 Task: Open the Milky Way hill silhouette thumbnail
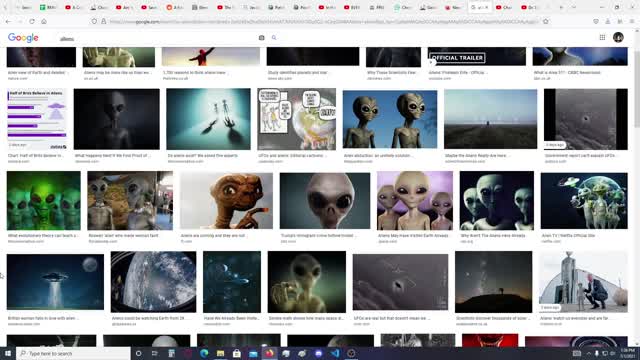493,282
